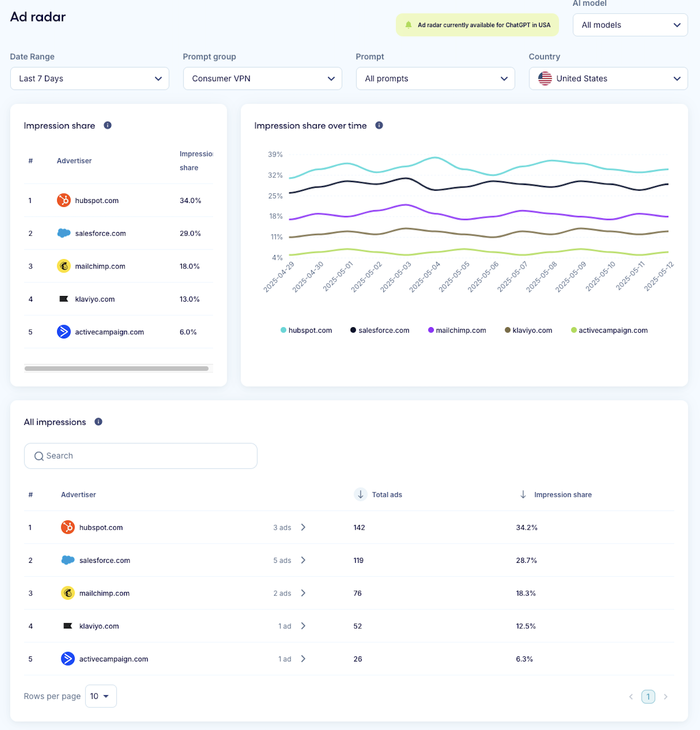The height and width of the screenshot is (730, 700).
Task: Click the Mailchimp logo in All impressions table
Action: (x=68, y=593)
